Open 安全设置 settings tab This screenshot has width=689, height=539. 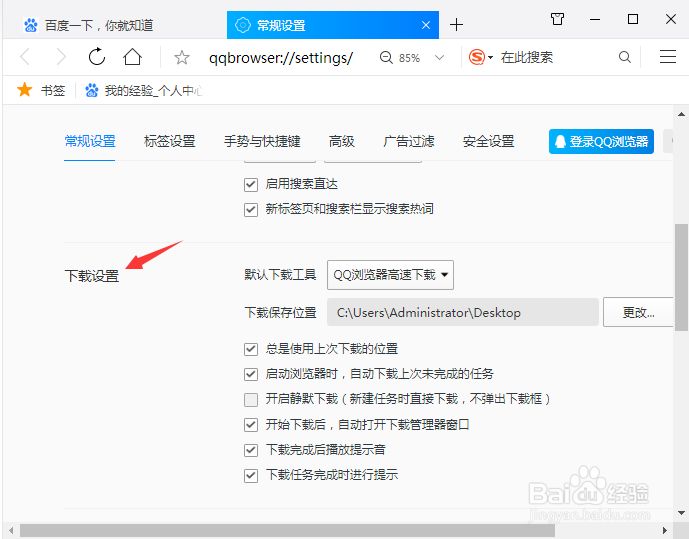pyautogui.click(x=489, y=141)
